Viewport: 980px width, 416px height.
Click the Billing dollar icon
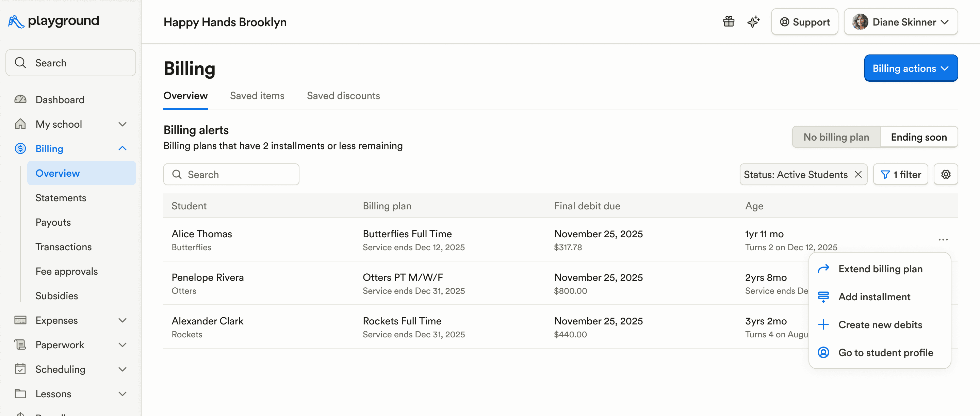click(x=20, y=148)
